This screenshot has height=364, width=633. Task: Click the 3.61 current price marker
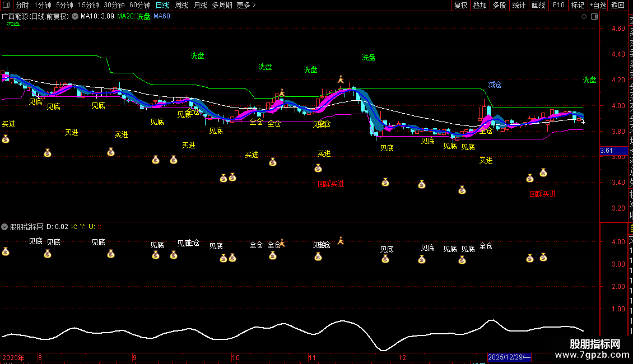613,151
